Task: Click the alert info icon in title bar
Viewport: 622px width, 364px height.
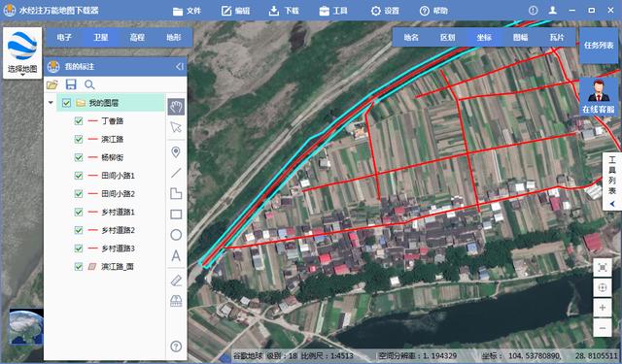Action: [534, 11]
